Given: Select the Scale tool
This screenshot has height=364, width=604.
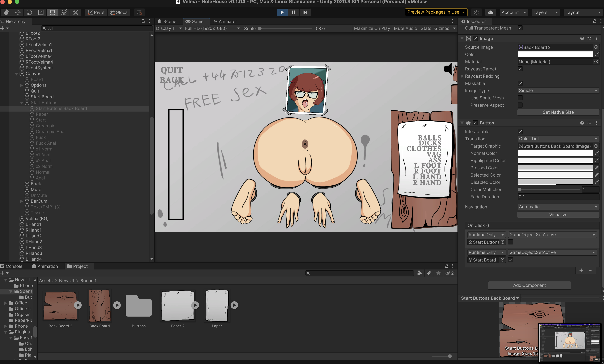Looking at the screenshot, I should (41, 12).
